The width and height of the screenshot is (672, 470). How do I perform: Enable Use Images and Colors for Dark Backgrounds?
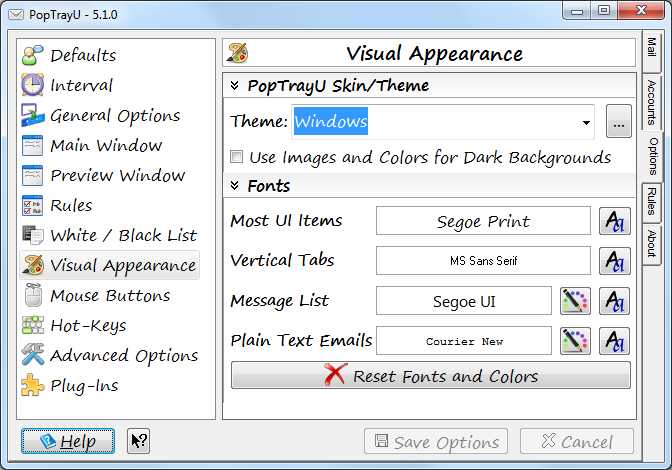coord(237,157)
